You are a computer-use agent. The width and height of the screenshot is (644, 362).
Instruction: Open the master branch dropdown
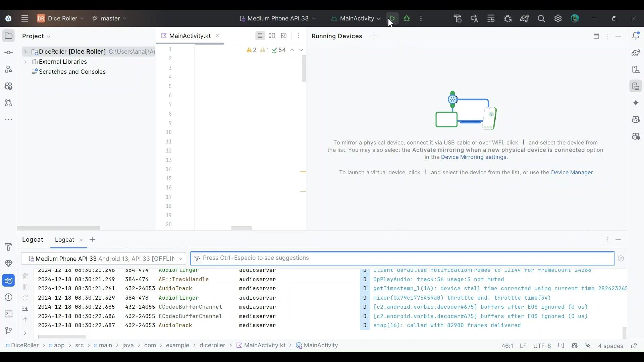tap(110, 18)
